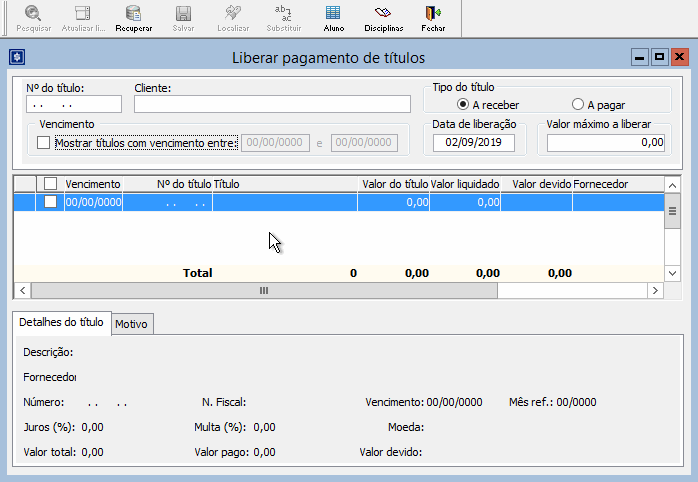Switch to the Motivo tab
The height and width of the screenshot is (482, 698).
(131, 324)
